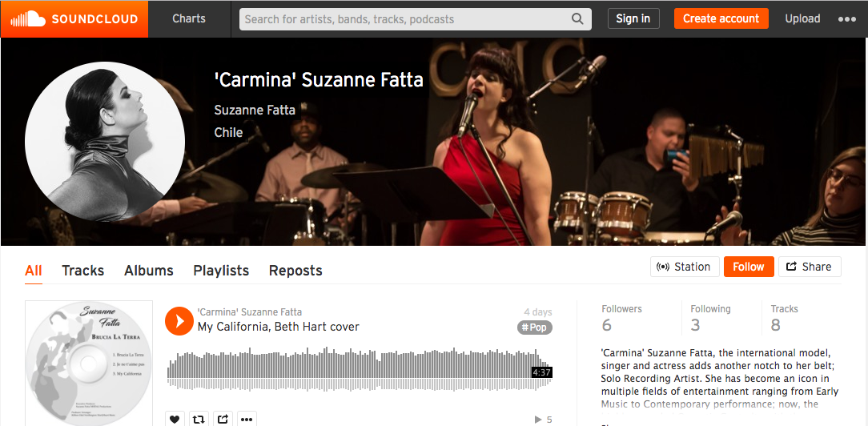Viewport: 868px width, 426px height.
Task: Open the SoundCloud logo home link
Action: point(74,18)
